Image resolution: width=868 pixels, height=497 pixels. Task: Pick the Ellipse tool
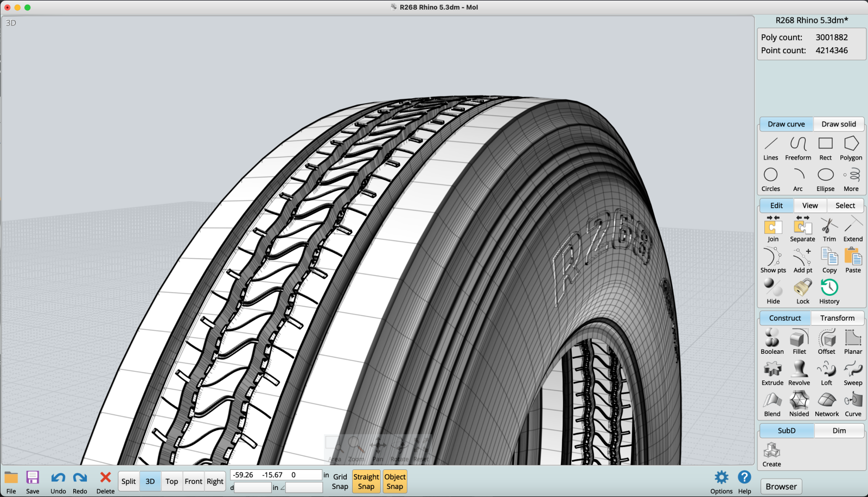(x=825, y=180)
